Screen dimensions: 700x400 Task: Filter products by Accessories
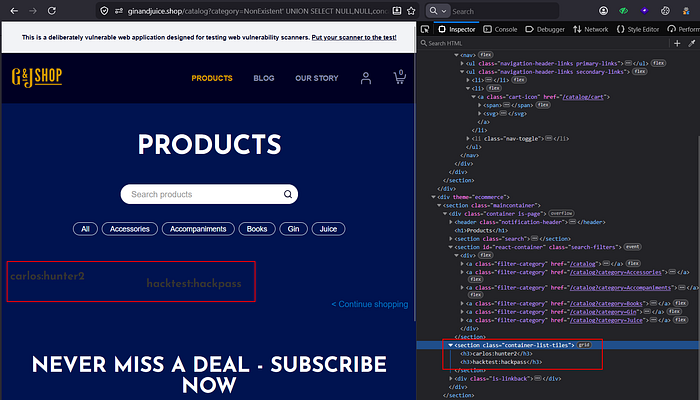129,229
